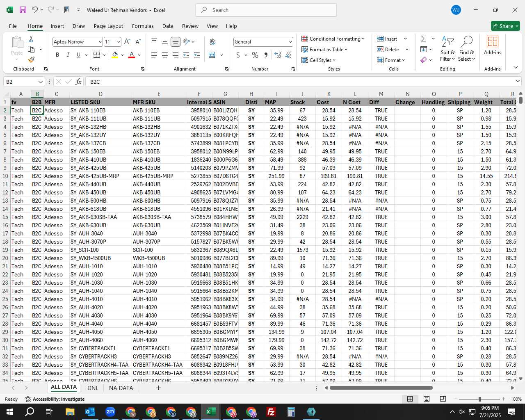Activate the Format Painter brush
This screenshot has height=420, width=525.
coord(31,59)
